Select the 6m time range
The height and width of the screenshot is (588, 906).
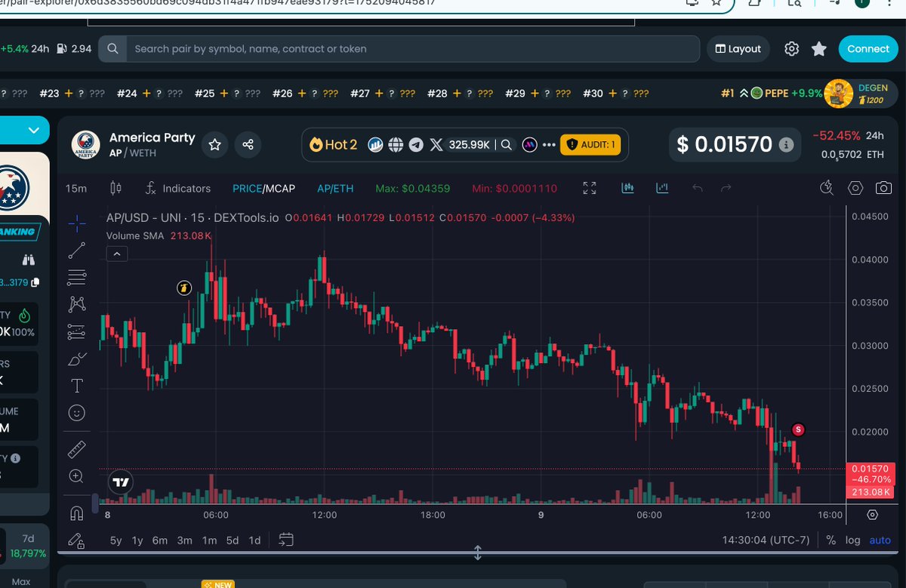[x=160, y=540]
